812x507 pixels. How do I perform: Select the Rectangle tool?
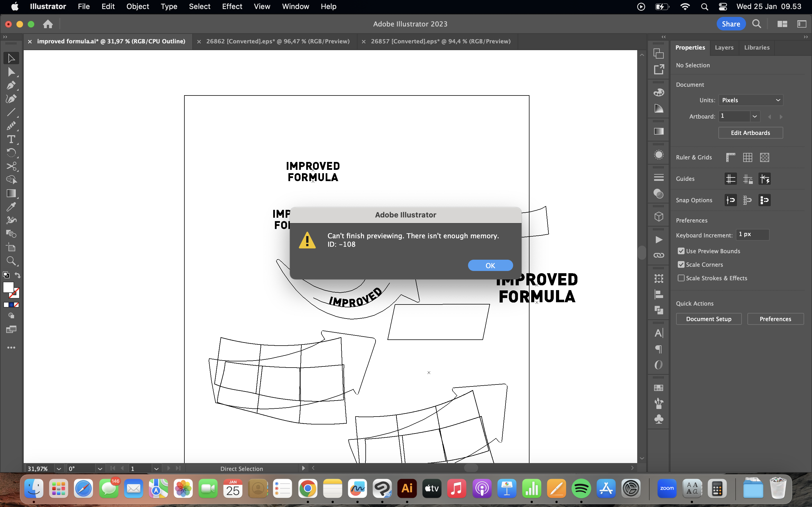(11, 193)
